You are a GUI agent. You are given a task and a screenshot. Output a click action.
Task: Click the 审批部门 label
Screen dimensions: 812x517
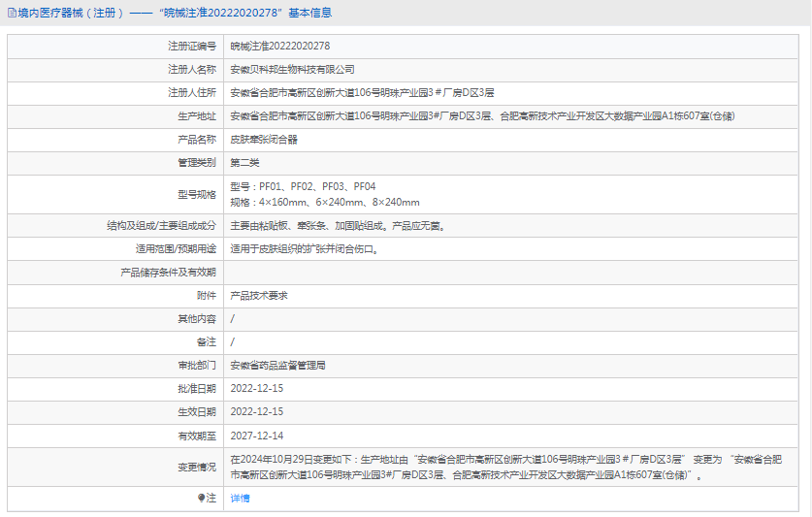click(197, 366)
